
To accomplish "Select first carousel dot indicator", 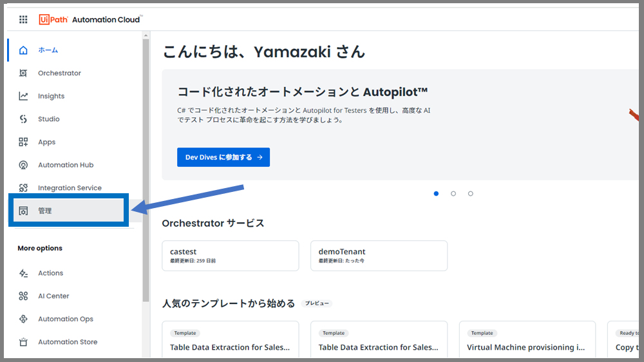I will [436, 193].
